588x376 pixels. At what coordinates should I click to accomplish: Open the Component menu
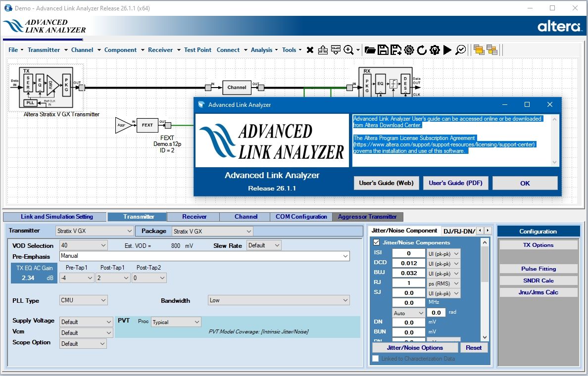[x=124, y=50]
